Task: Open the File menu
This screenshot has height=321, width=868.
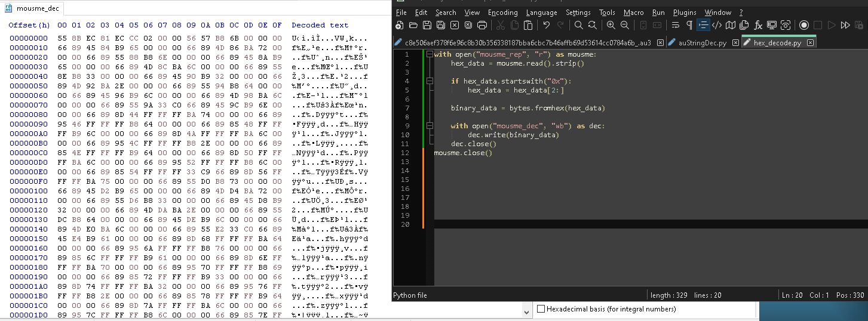Action: tap(401, 13)
